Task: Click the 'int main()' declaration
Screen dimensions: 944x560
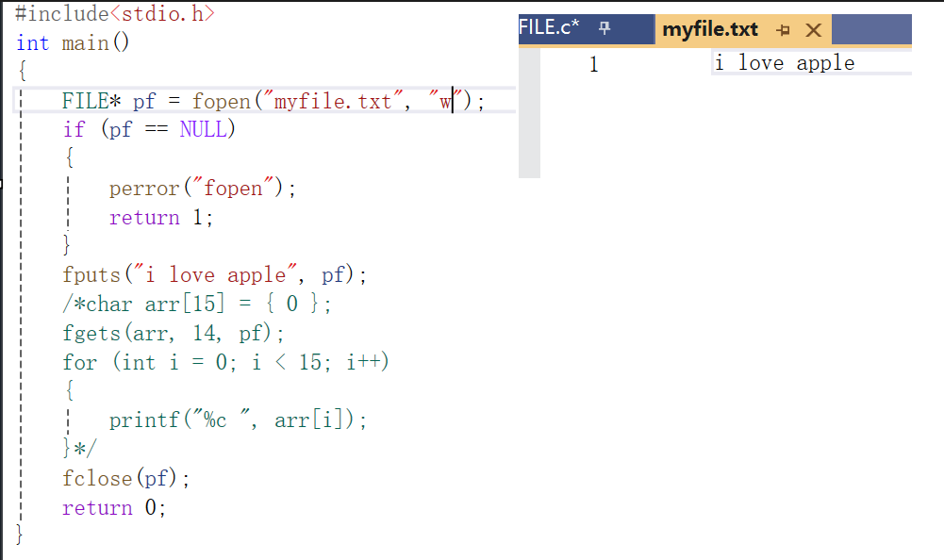Action: [73, 42]
